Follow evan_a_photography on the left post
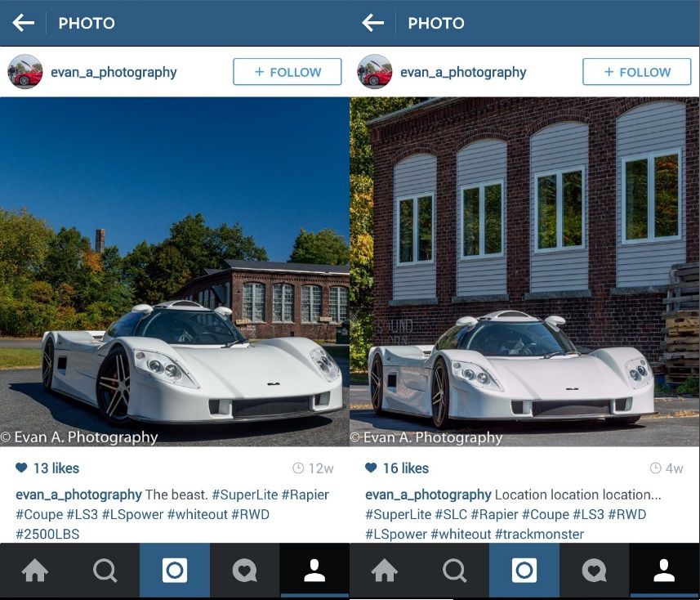Viewport: 700px width, 600px height. click(x=287, y=71)
